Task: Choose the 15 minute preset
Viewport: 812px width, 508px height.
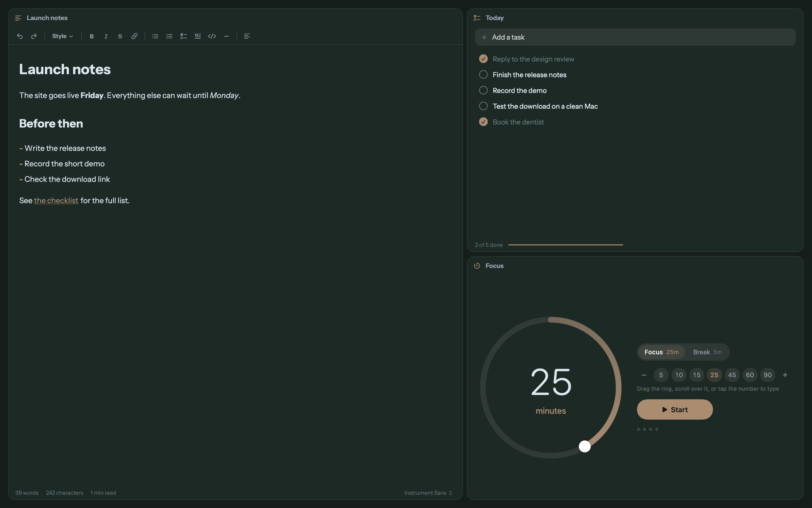Action: [697, 375]
